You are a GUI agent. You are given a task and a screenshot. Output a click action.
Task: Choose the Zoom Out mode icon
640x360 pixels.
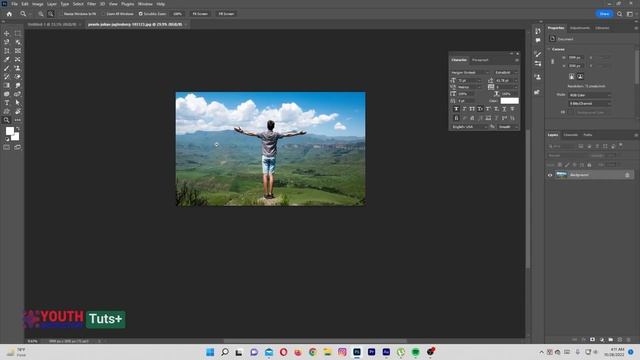tap(51, 14)
